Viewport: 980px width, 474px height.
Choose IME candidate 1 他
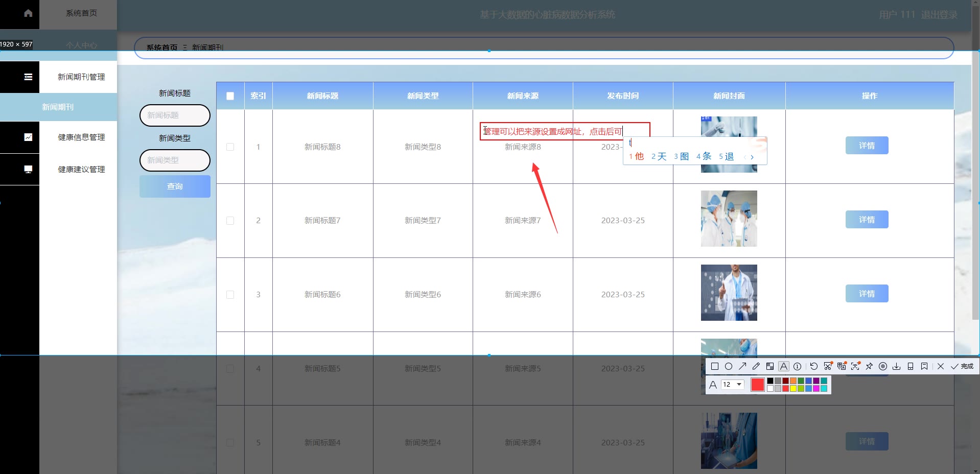(636, 156)
